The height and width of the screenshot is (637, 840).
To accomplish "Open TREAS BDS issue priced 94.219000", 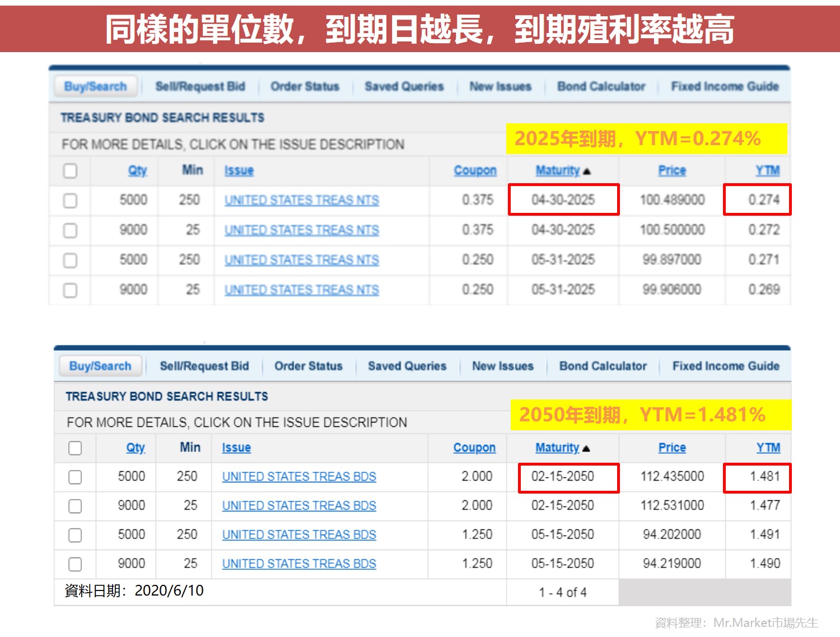I will tap(299, 564).
